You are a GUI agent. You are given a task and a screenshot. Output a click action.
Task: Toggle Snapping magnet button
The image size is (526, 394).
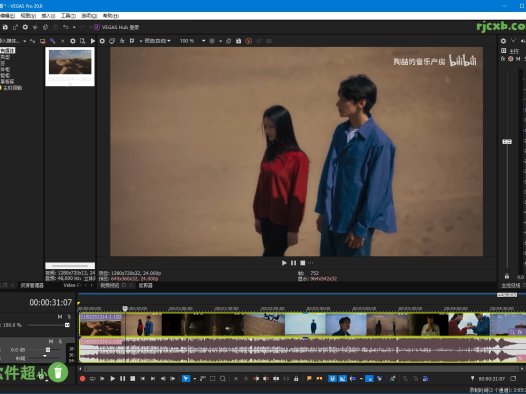[x=332, y=379]
